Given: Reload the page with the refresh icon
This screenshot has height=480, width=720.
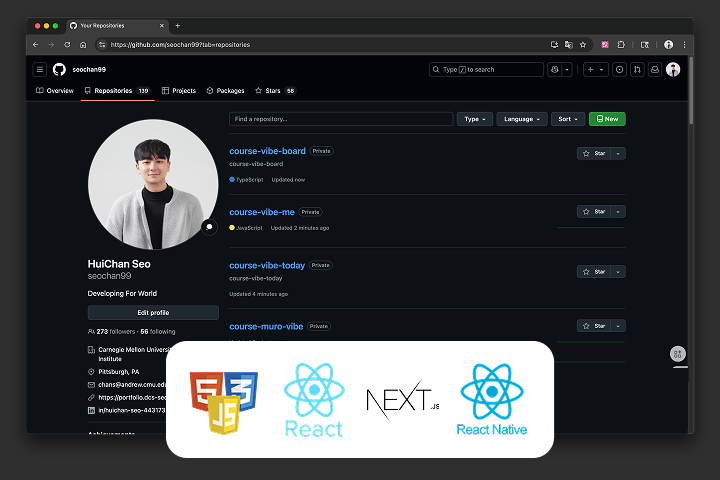Looking at the screenshot, I should (67, 45).
